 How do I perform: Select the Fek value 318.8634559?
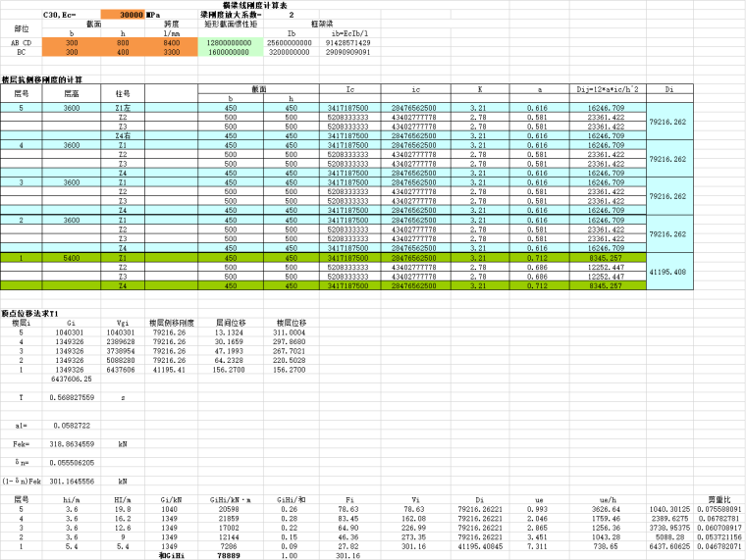72,444
